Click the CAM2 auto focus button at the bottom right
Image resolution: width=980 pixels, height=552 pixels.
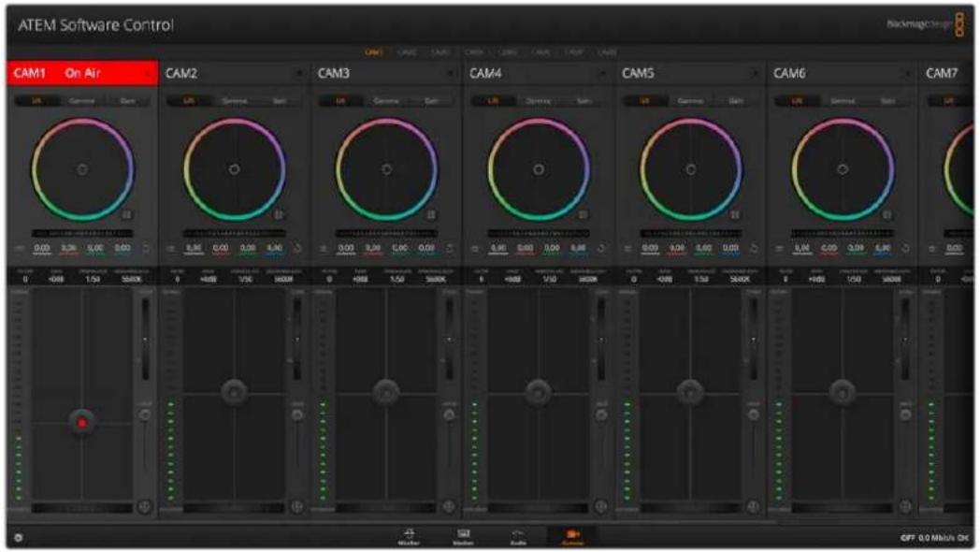pyautogui.click(x=297, y=506)
